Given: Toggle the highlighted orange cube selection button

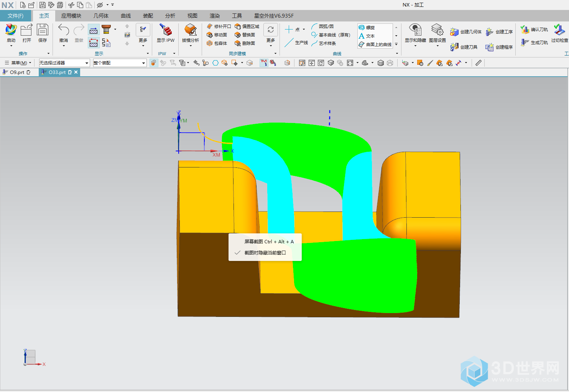Looking at the screenshot, I should pos(154,63).
